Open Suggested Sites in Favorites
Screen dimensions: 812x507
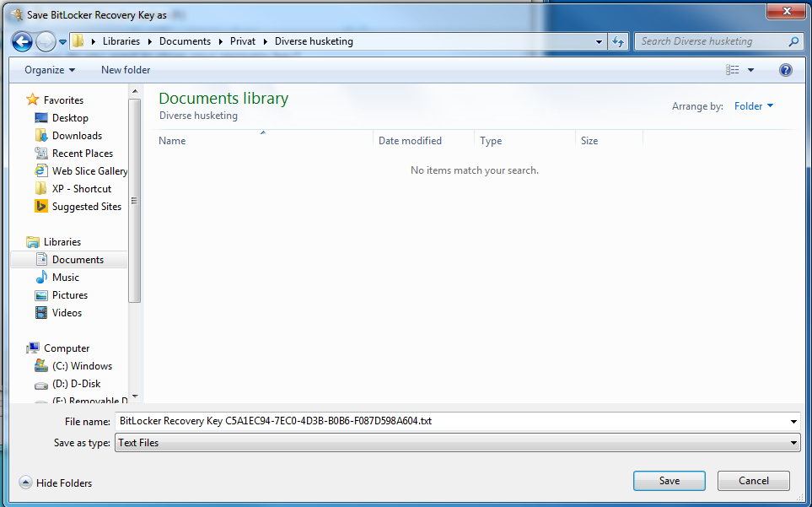tap(86, 207)
